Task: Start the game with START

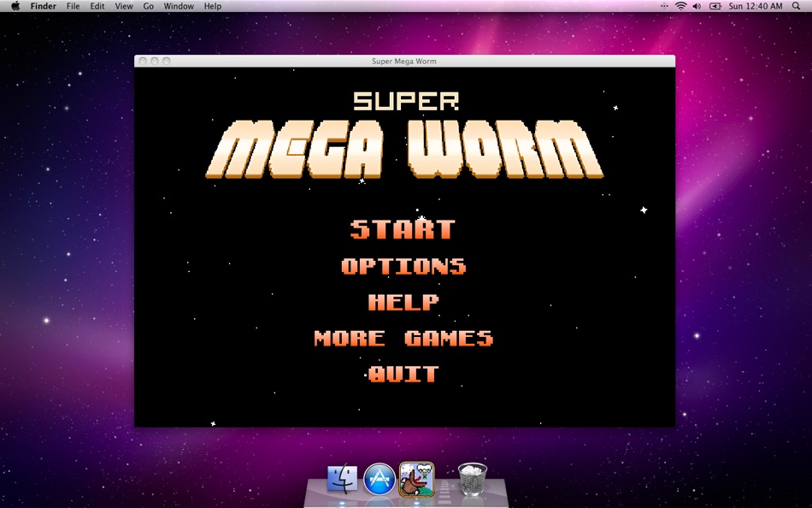Action: point(403,229)
